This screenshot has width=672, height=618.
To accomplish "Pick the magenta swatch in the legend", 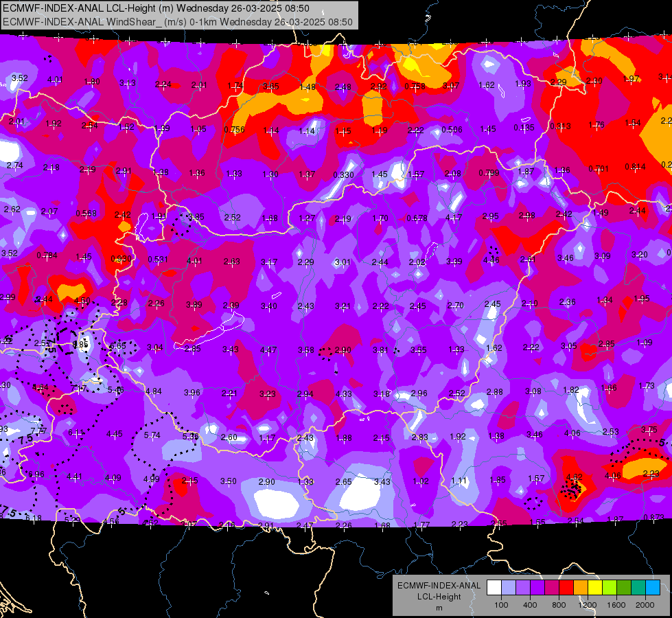I will 552,588.
